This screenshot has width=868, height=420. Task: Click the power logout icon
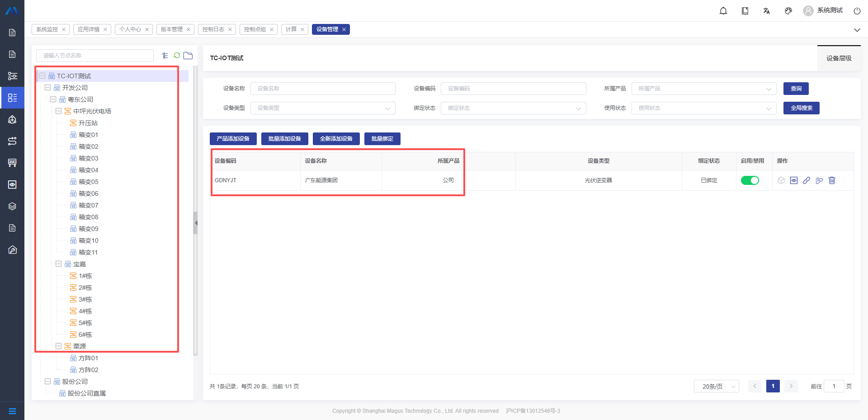pos(857,11)
